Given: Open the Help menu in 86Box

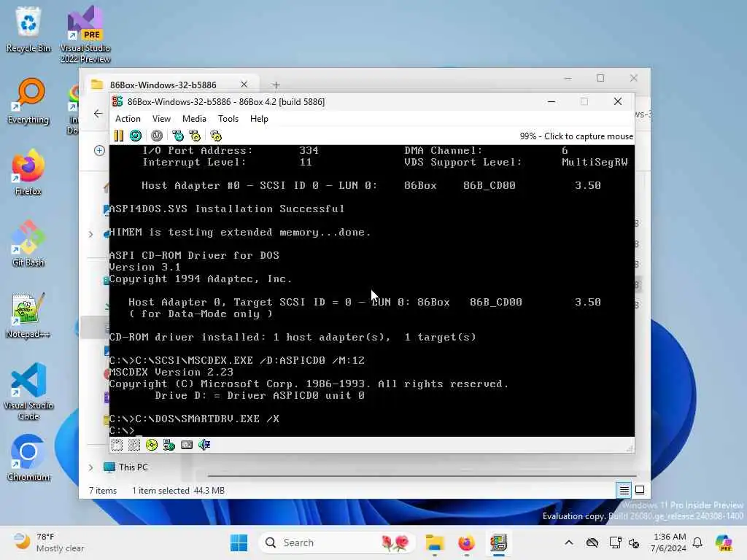Looking at the screenshot, I should (259, 119).
